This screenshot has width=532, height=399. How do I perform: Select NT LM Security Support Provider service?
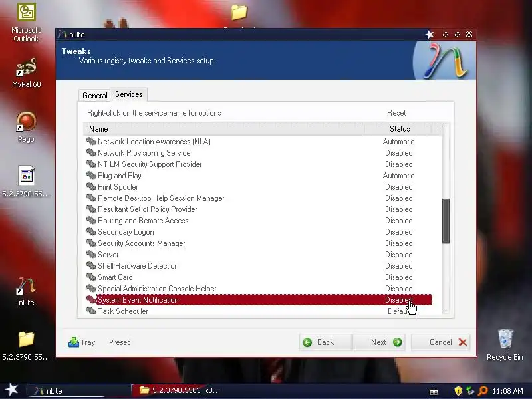point(259,164)
